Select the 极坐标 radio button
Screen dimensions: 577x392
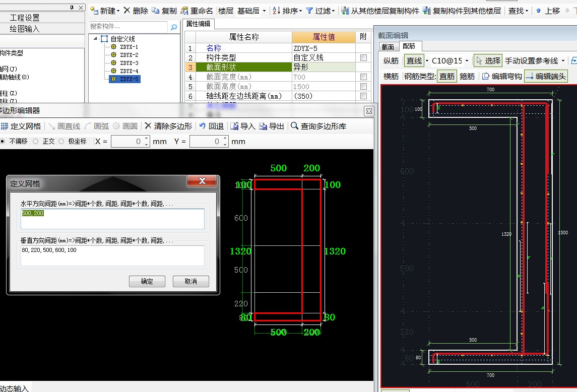pyautogui.click(x=61, y=142)
